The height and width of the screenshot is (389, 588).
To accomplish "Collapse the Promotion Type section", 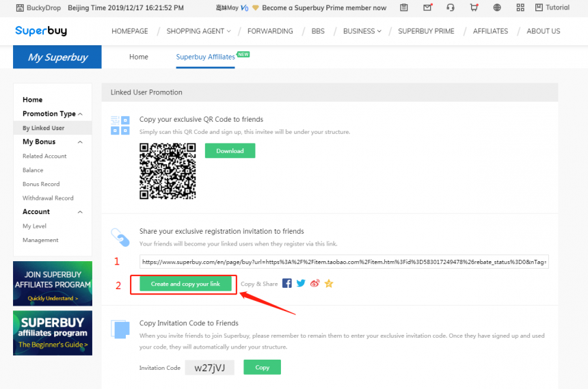I will tap(80, 114).
